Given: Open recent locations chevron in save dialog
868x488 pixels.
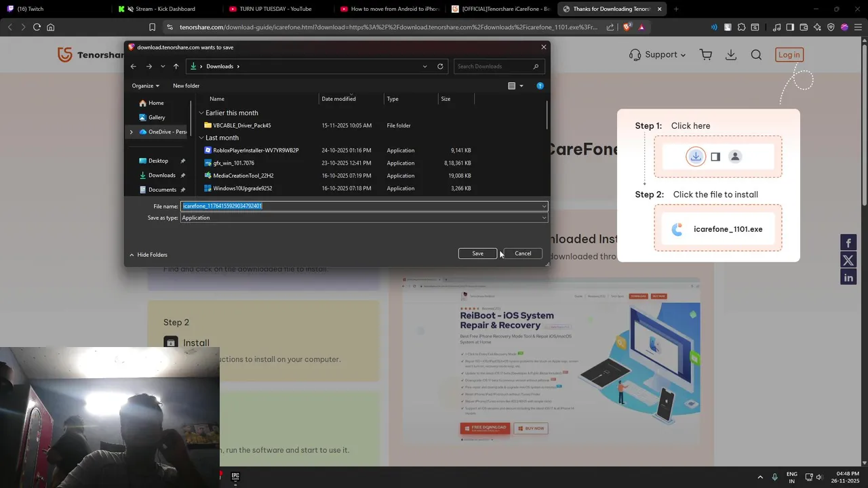Looking at the screenshot, I should 163,66.
